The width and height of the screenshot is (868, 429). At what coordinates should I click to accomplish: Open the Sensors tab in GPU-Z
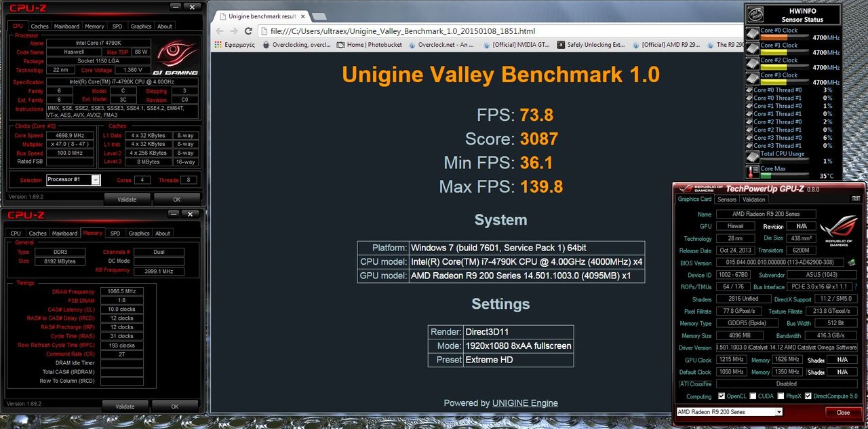click(x=727, y=200)
